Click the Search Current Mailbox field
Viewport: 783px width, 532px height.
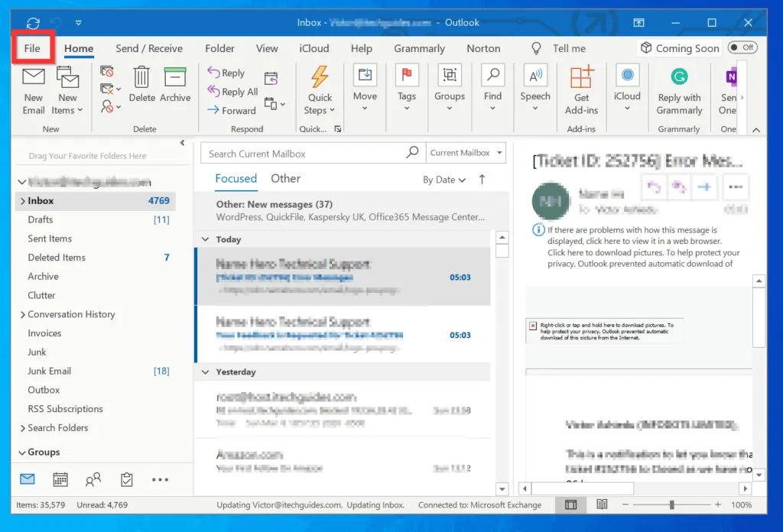click(x=306, y=152)
